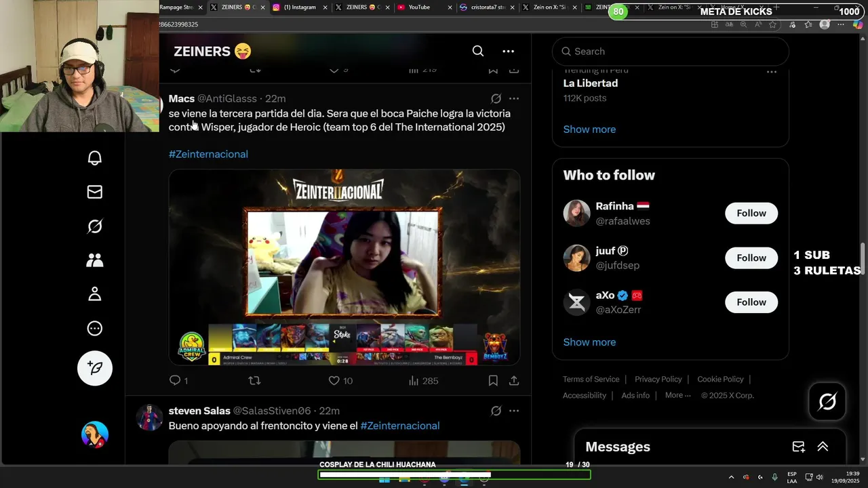Click microphone icon in system tray
Viewport: 868px width, 488px height.
(774, 477)
